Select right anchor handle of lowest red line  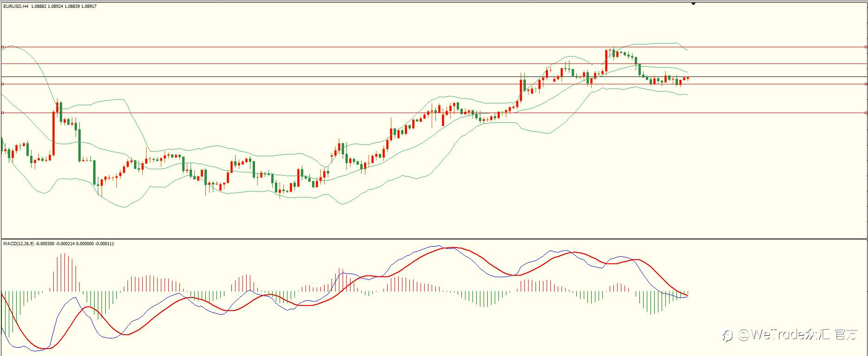(866, 113)
